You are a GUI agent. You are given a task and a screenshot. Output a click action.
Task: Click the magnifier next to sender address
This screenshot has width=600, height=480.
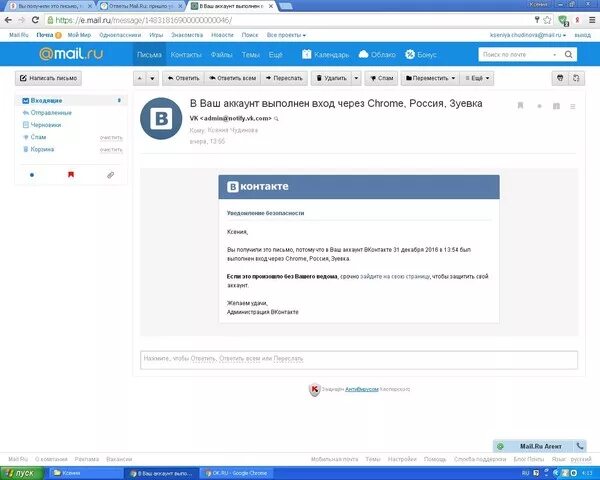(x=277, y=119)
